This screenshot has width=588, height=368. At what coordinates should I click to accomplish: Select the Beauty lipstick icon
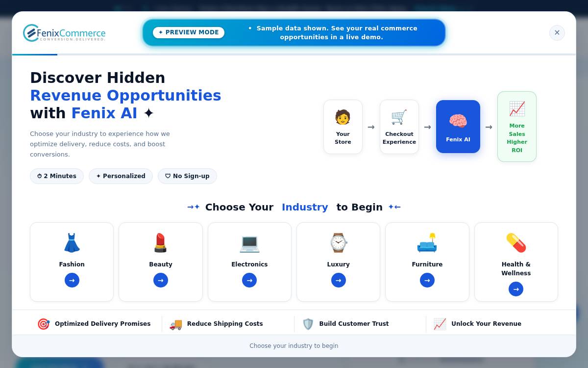tap(161, 243)
